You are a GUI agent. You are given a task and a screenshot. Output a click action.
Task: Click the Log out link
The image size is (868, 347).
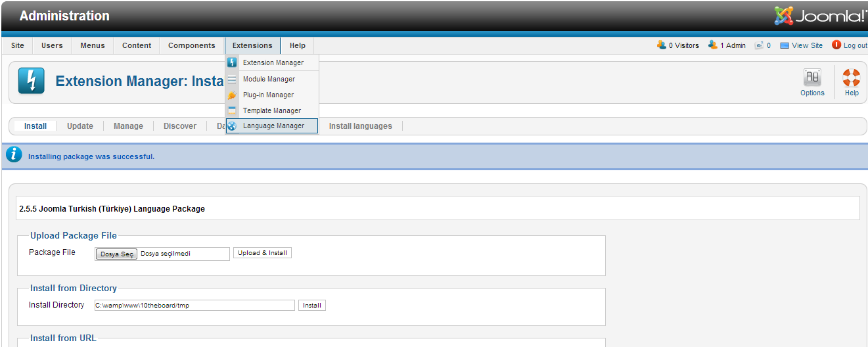tap(856, 46)
